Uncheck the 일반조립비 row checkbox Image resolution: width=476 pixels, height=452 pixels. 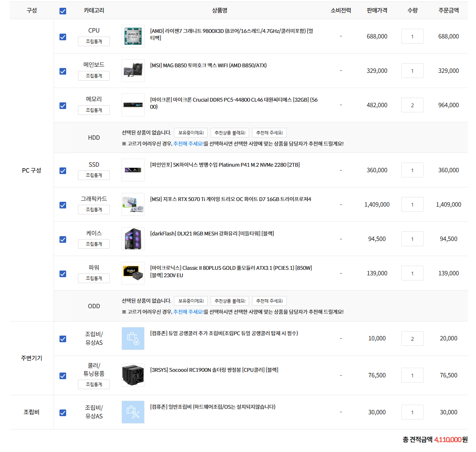(63, 413)
